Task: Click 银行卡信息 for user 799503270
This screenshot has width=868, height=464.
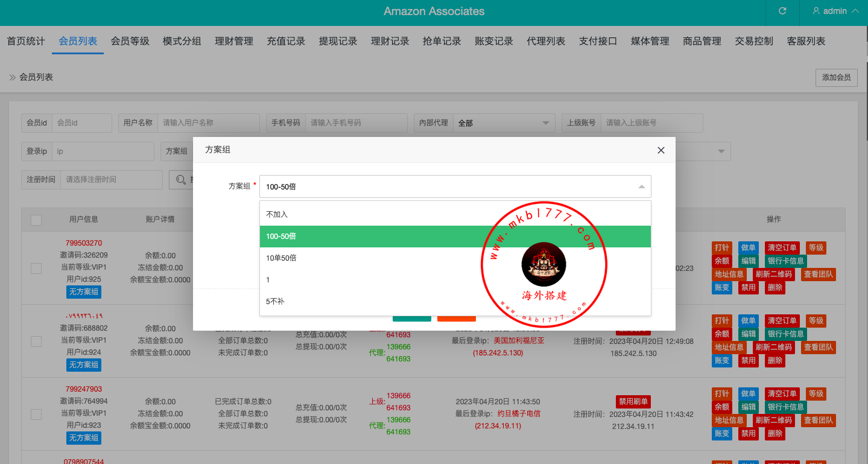Action: click(x=785, y=261)
